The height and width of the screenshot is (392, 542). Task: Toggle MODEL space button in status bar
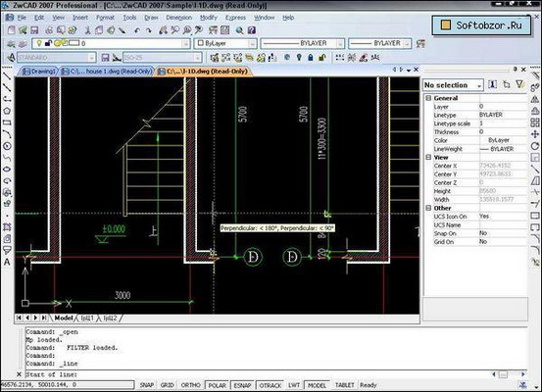317,385
